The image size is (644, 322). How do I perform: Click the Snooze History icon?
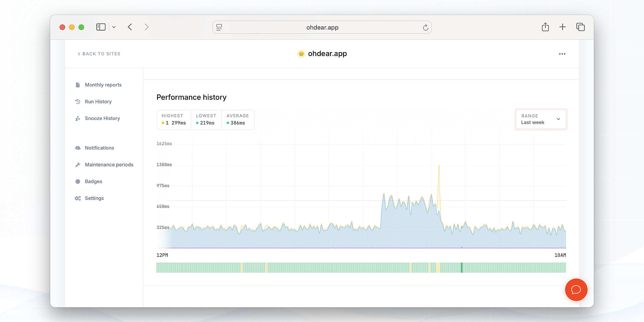click(x=78, y=118)
